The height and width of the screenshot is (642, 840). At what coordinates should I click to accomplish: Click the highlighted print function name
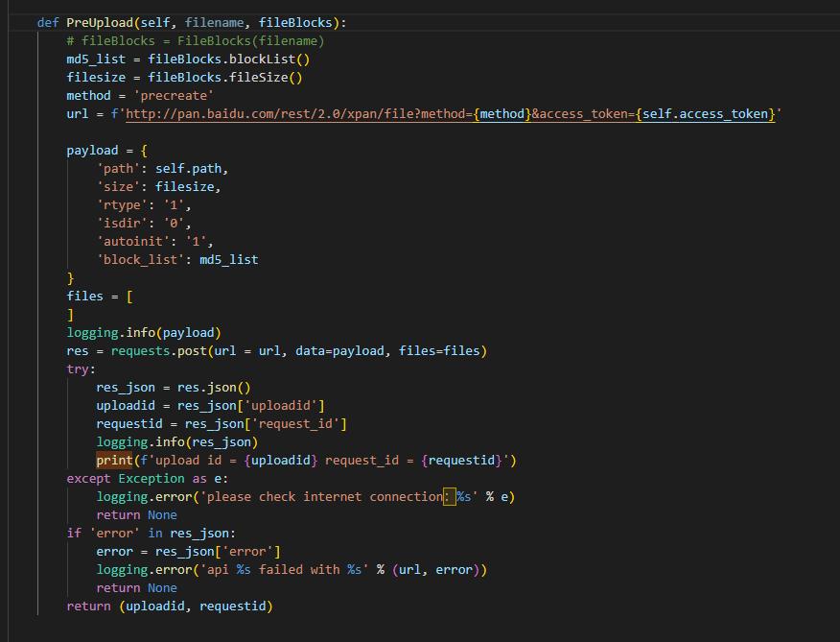114,461
